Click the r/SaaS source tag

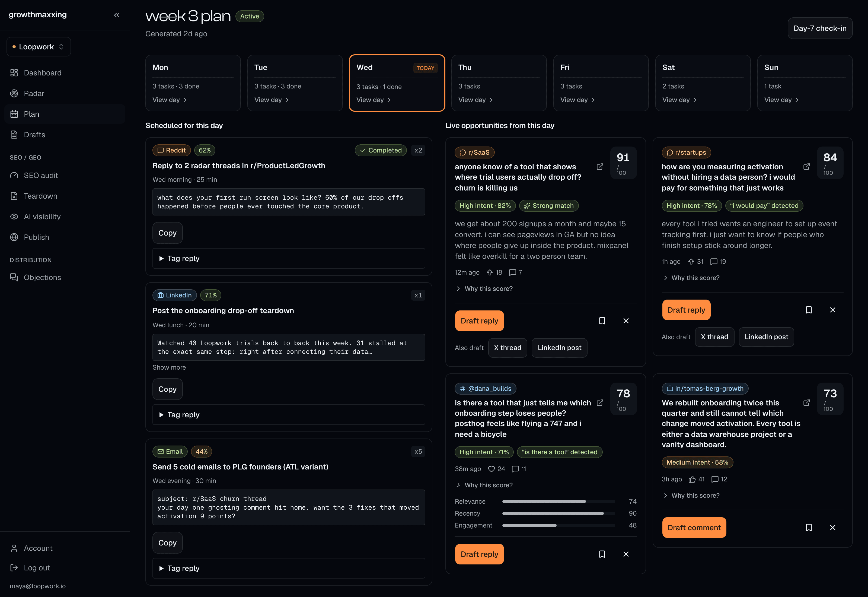(474, 152)
